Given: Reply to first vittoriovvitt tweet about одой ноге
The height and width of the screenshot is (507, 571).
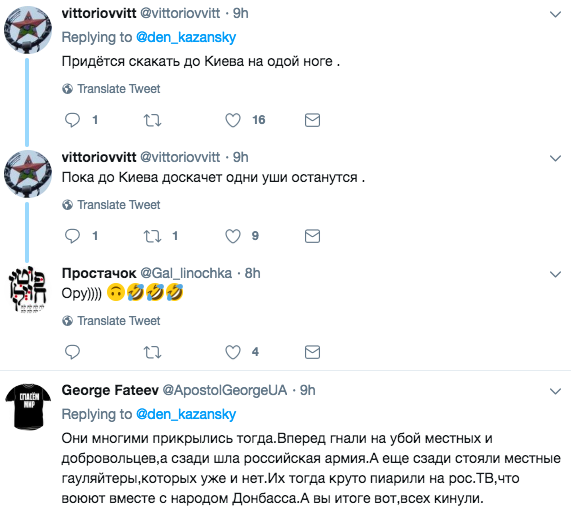Looking at the screenshot, I should 72,120.
